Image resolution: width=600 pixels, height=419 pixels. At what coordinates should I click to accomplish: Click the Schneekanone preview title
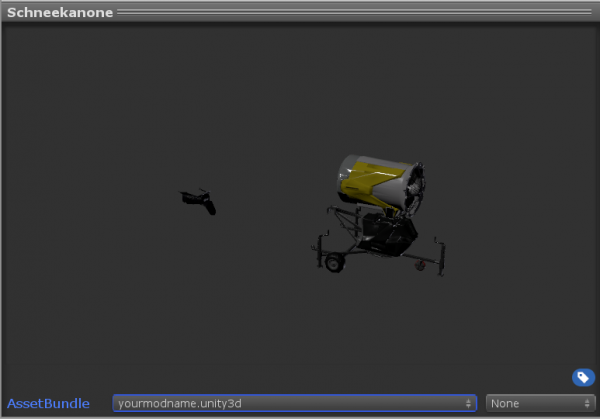(x=60, y=13)
